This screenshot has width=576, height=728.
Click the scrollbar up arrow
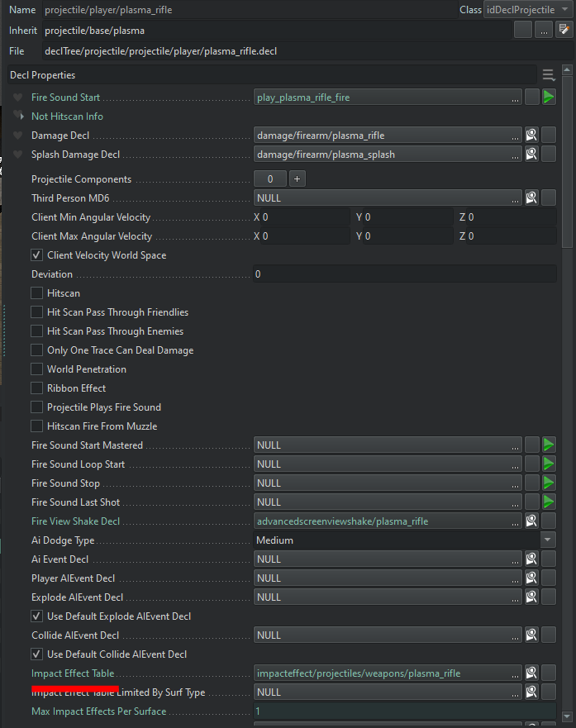[567, 70]
